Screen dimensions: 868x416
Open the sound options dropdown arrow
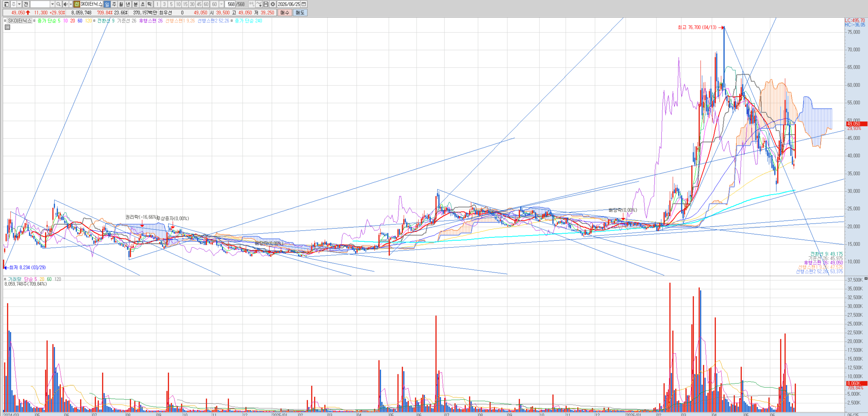click(71, 4)
